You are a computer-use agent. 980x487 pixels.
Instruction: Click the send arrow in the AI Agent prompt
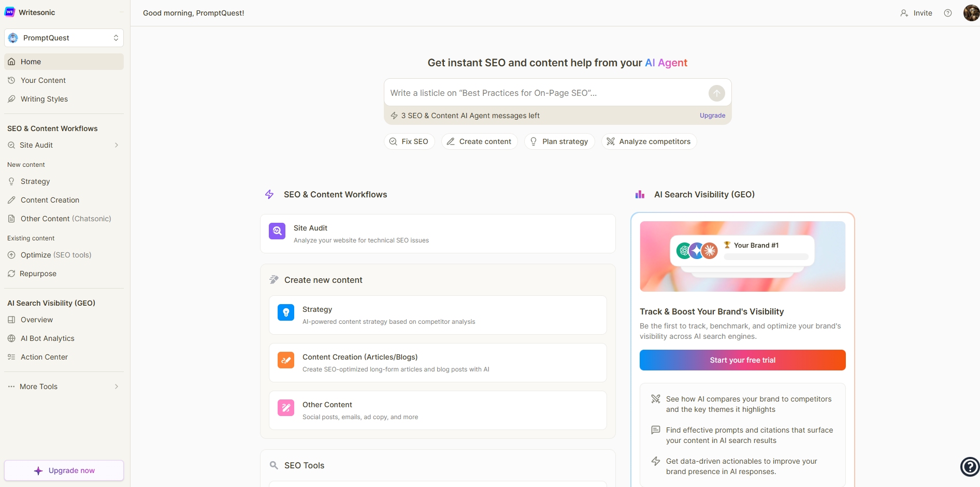click(x=716, y=93)
